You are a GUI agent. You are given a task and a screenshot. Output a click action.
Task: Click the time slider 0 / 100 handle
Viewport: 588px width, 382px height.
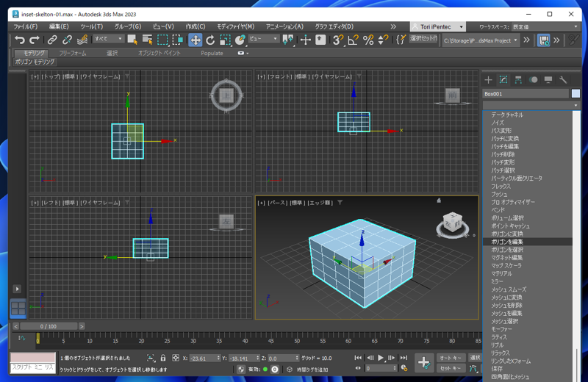49,326
